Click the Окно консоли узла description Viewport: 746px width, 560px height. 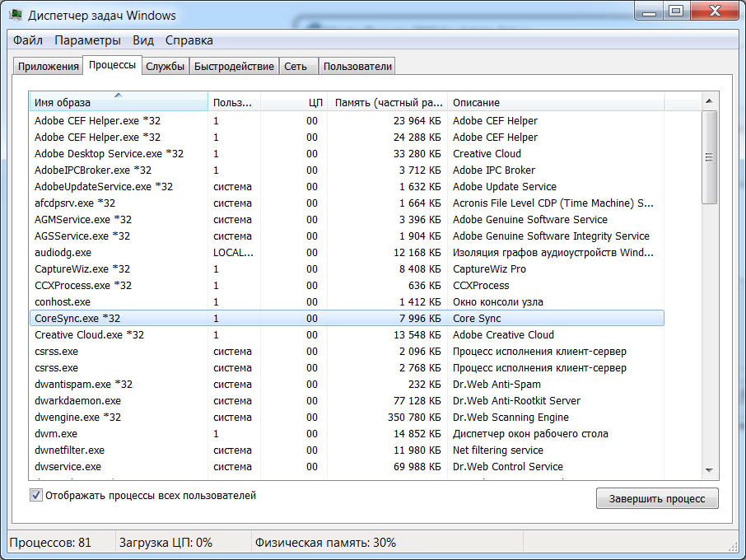497,302
